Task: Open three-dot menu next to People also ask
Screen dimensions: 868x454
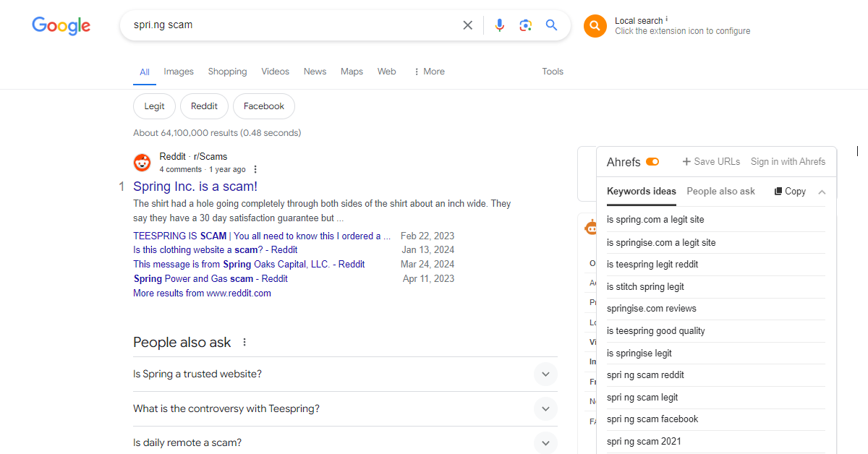Action: (244, 342)
